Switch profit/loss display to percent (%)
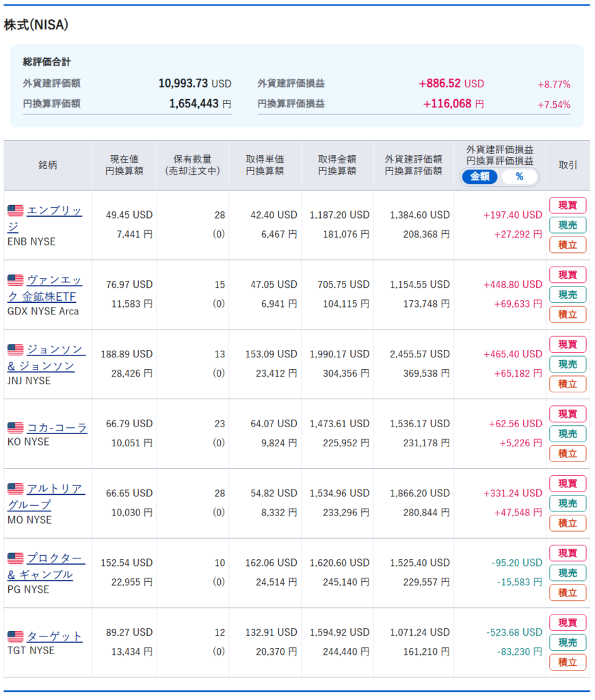This screenshot has width=595, height=700. [x=519, y=176]
